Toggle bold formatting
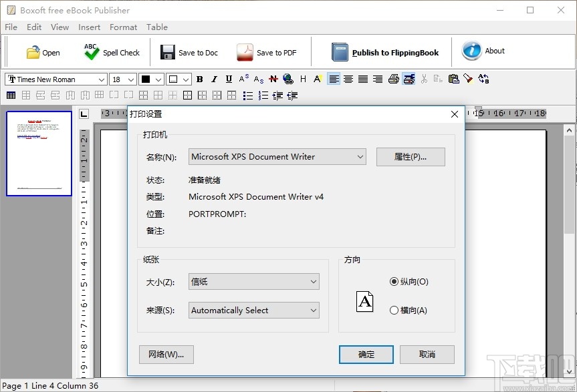 point(199,79)
